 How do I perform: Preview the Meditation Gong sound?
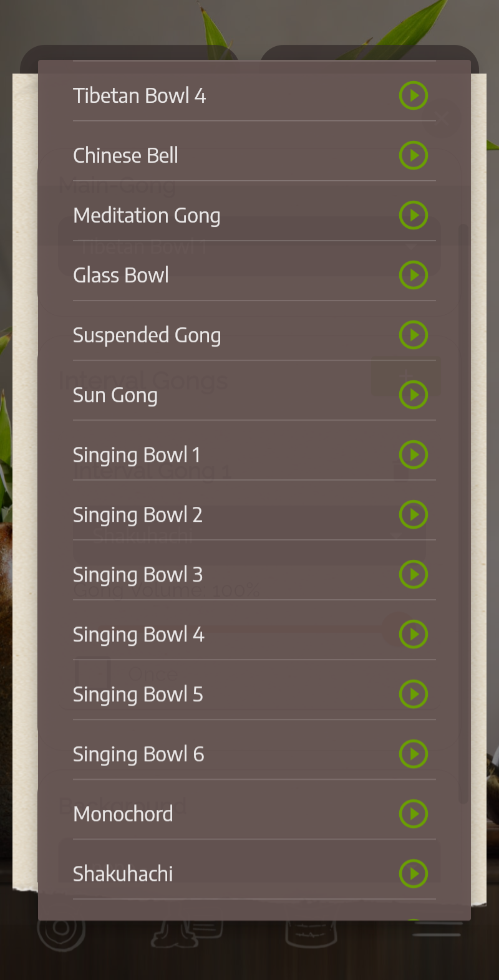click(x=414, y=215)
